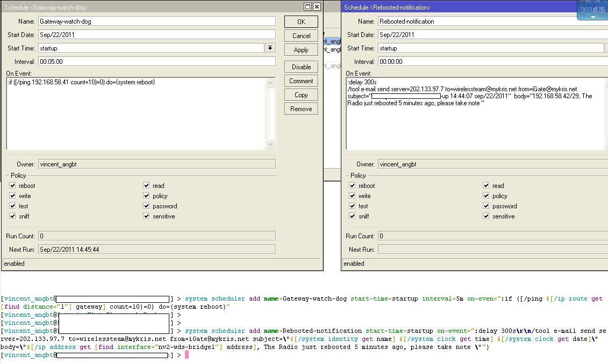Click Start Date field in Rebooted-notification
Viewport: 608px width, 364px height.
coord(493,34)
